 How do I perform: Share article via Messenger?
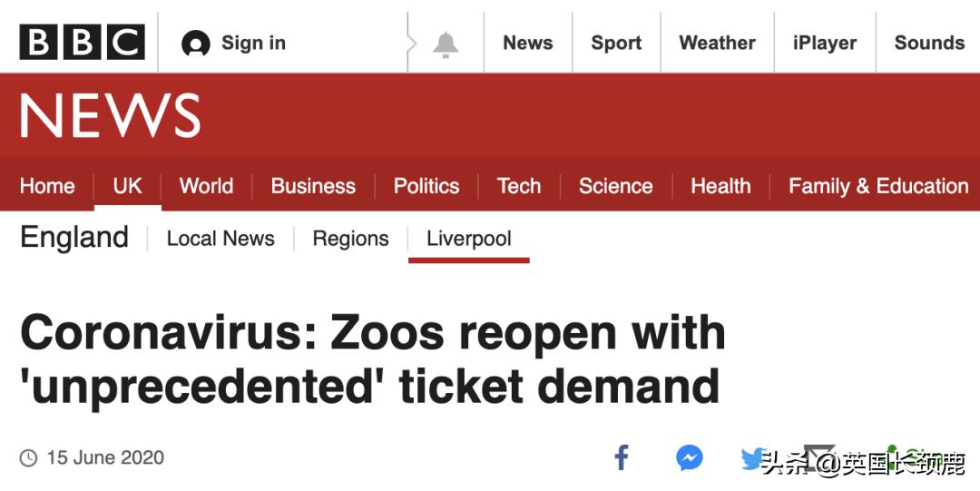[x=690, y=458]
